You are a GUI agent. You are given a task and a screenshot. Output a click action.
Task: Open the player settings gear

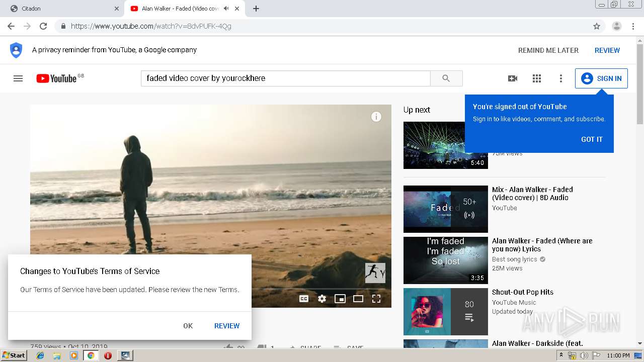[x=322, y=299]
